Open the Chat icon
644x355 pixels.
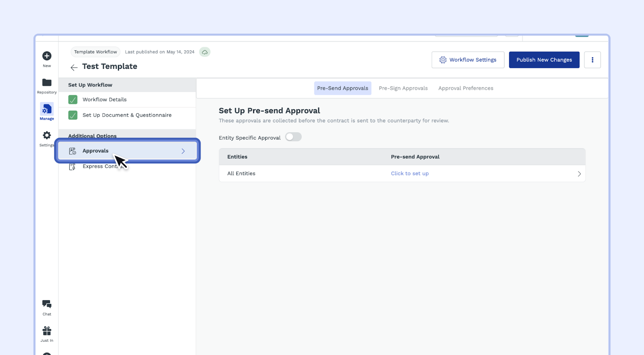pos(47,304)
